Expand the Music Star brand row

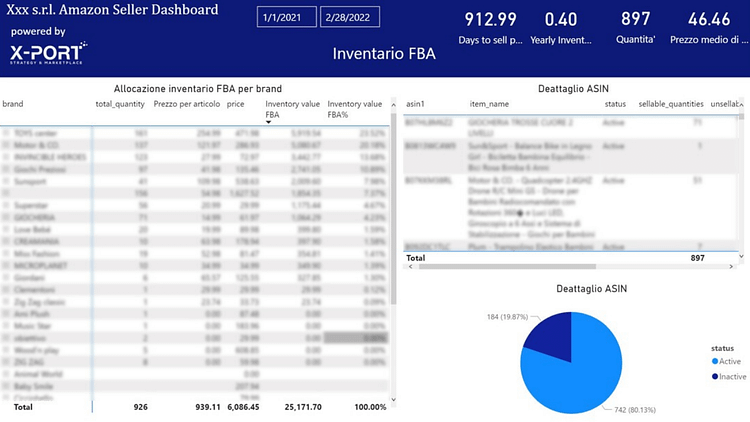[6, 325]
